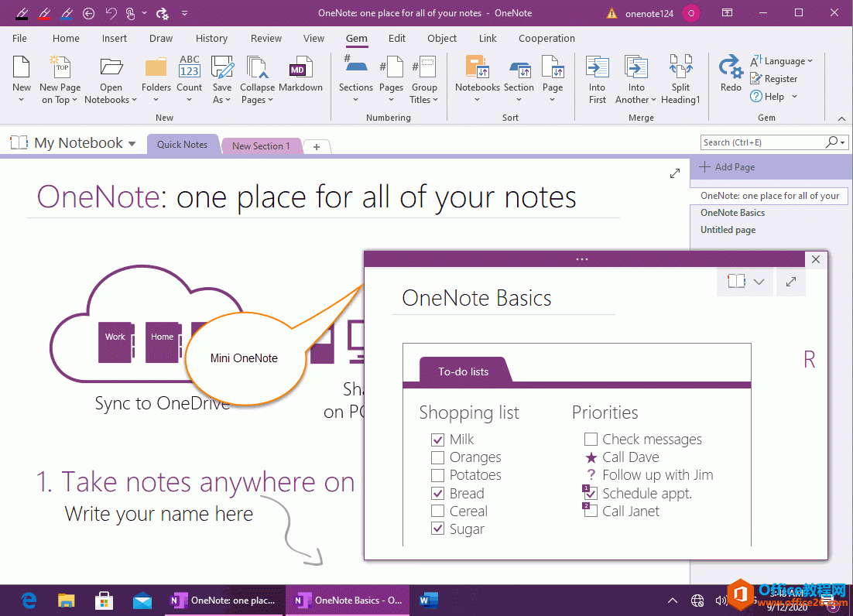The image size is (853, 616).
Task: Open the Register tool
Action: point(775,78)
